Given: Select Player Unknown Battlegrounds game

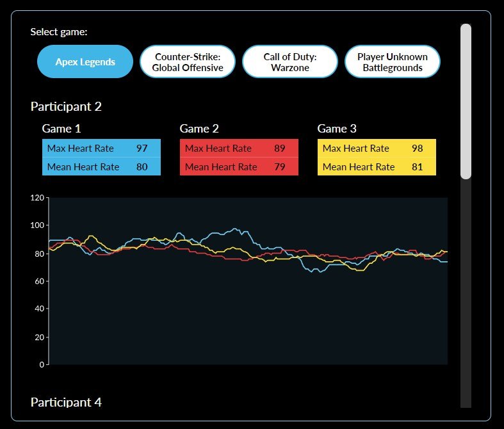Looking at the screenshot, I should click(x=393, y=62).
